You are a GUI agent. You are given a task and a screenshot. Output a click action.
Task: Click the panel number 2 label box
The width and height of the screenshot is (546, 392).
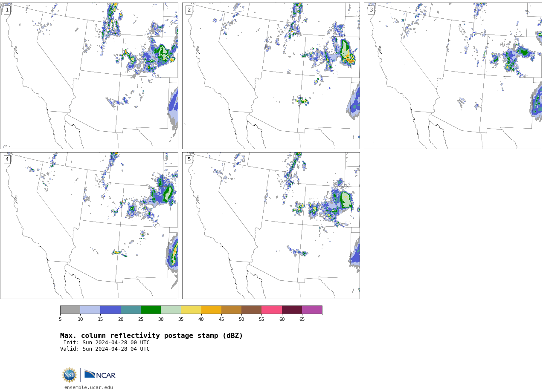pos(189,10)
